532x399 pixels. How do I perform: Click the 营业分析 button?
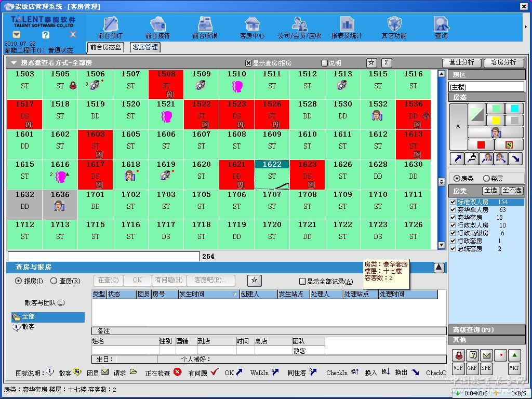tap(461, 63)
